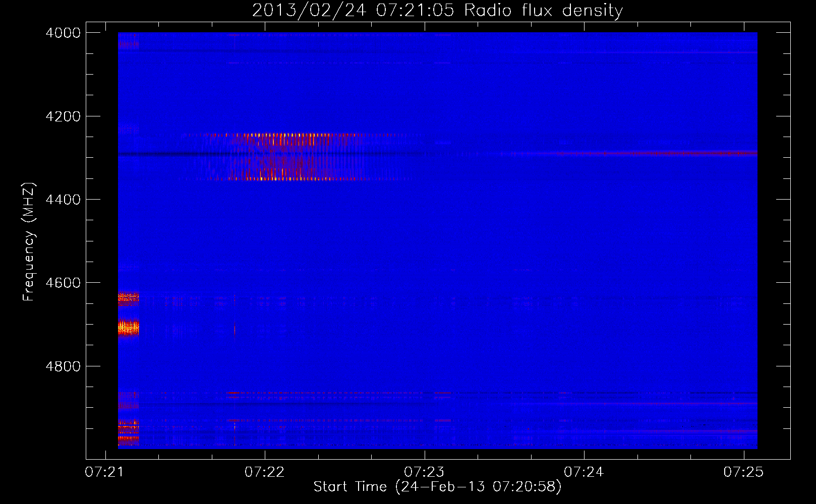Click the 07:24 time tick label

pyautogui.click(x=584, y=472)
